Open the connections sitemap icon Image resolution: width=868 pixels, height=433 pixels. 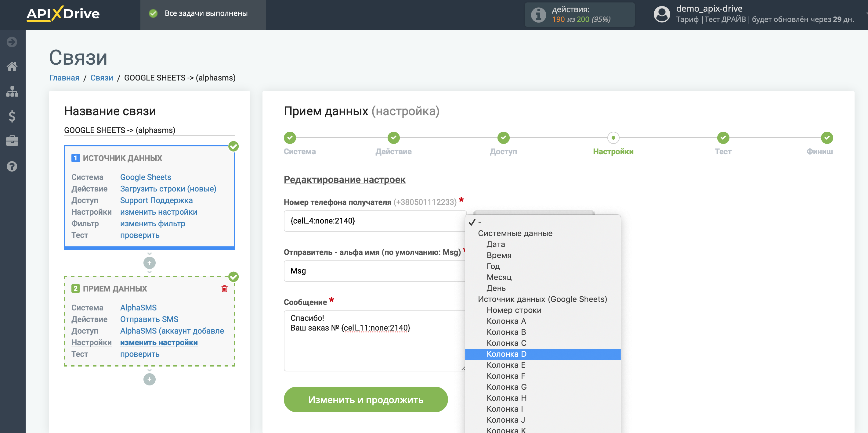[12, 91]
